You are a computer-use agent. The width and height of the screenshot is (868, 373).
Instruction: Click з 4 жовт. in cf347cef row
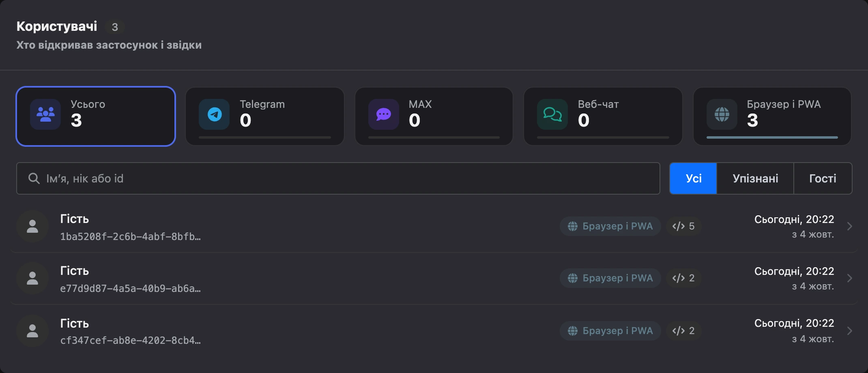point(813,339)
